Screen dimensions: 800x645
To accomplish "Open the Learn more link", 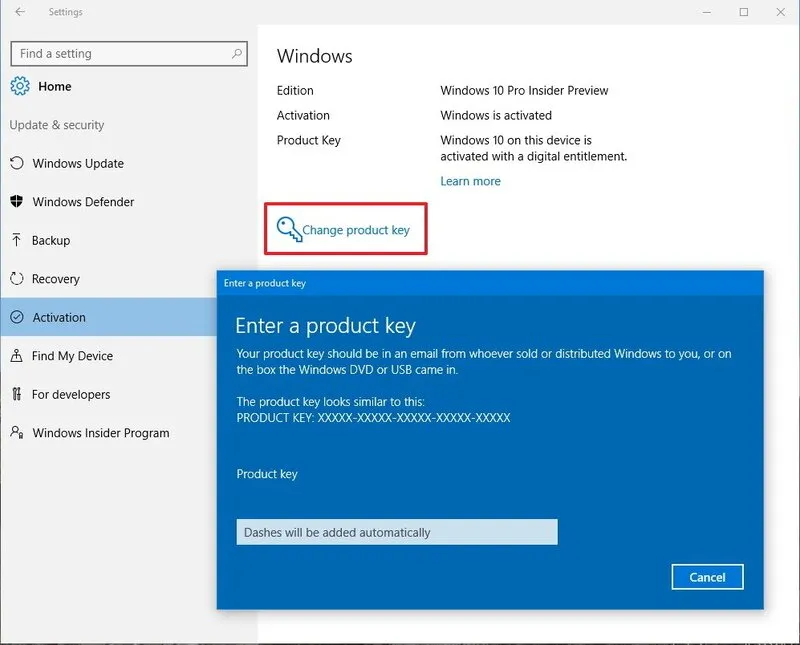I will pyautogui.click(x=470, y=181).
